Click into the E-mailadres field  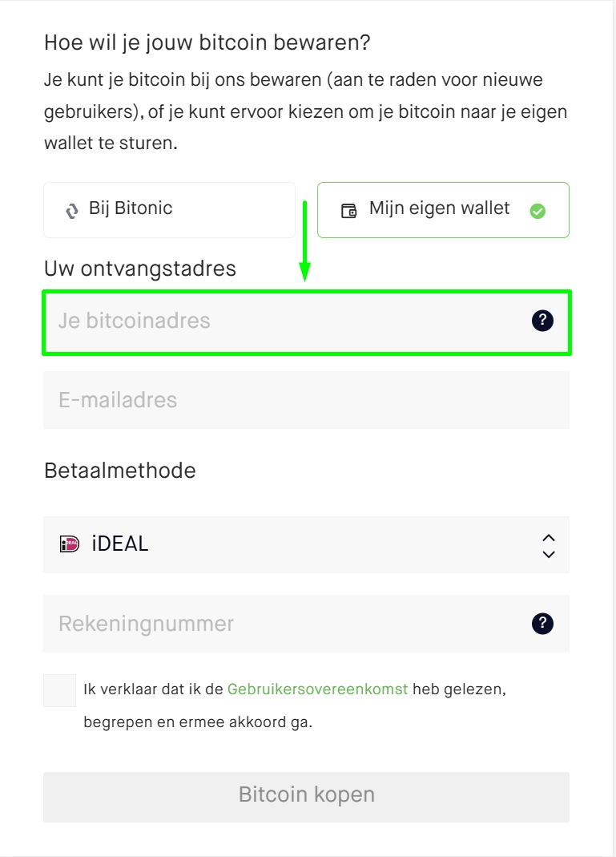pyautogui.click(x=306, y=400)
